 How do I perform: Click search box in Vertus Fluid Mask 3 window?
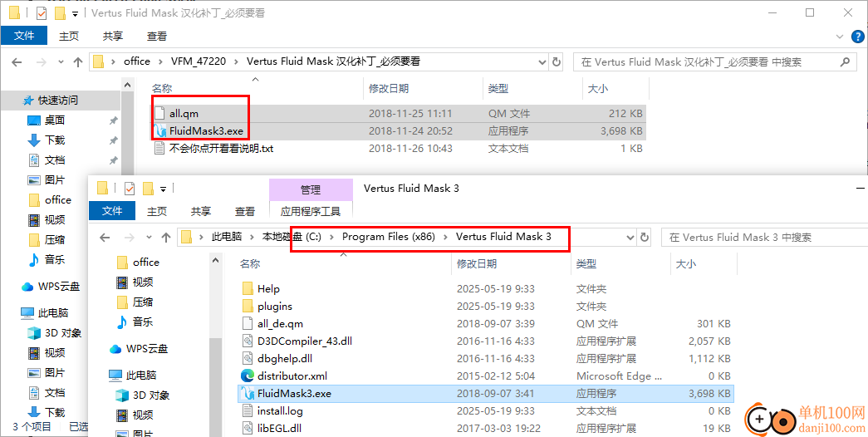point(764,237)
